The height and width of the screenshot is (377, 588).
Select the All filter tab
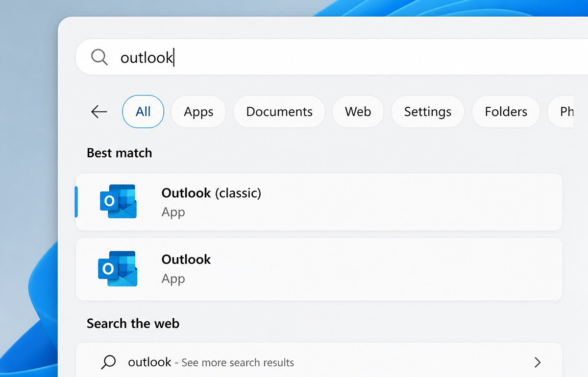click(x=143, y=112)
